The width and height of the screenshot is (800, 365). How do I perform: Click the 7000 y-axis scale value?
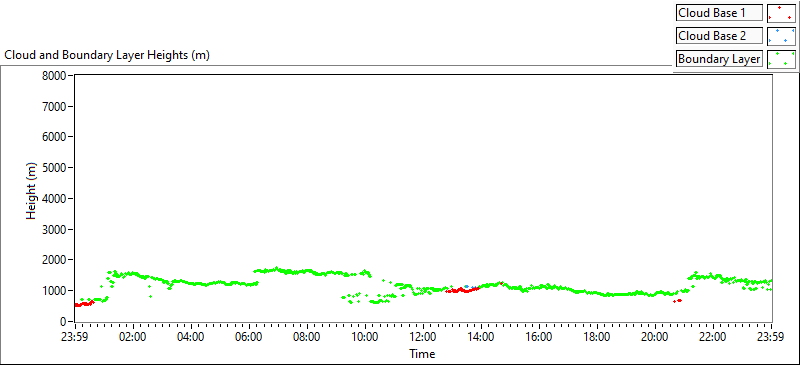(55, 107)
